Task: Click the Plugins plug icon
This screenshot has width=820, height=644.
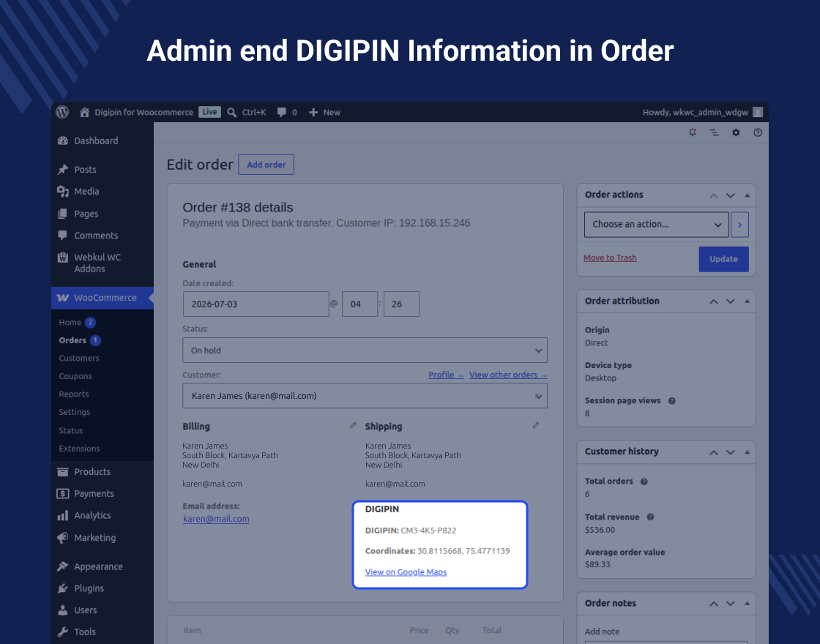Action: pyautogui.click(x=63, y=588)
